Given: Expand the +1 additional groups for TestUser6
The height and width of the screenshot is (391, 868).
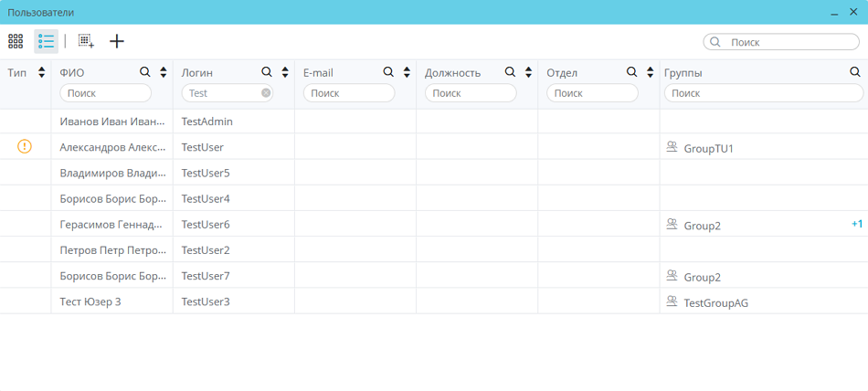Looking at the screenshot, I should point(856,224).
